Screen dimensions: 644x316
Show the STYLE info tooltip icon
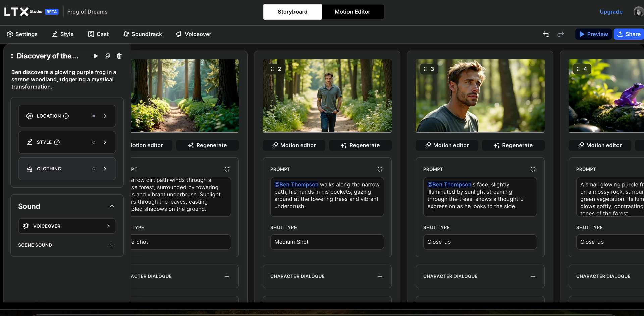(x=57, y=142)
